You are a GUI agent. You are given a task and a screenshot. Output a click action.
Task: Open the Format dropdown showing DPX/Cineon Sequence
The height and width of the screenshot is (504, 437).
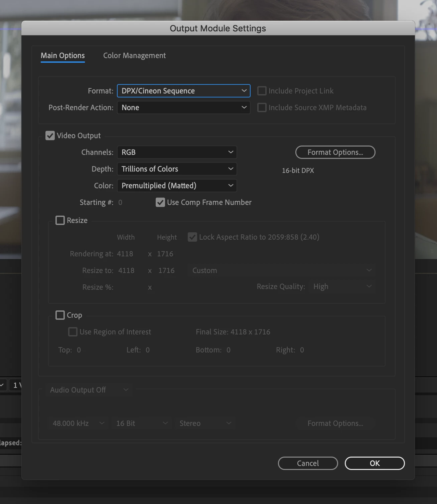click(183, 91)
